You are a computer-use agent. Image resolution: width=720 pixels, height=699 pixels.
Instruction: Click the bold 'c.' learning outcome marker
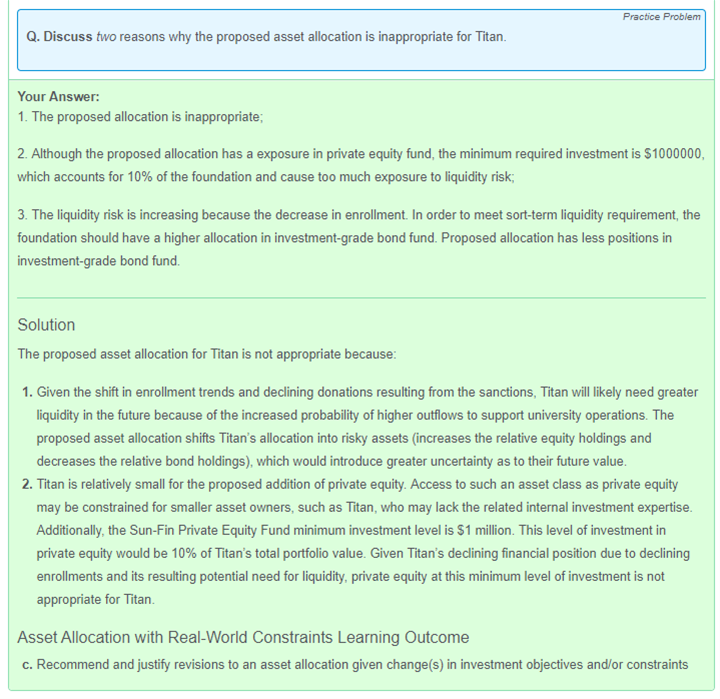27,664
